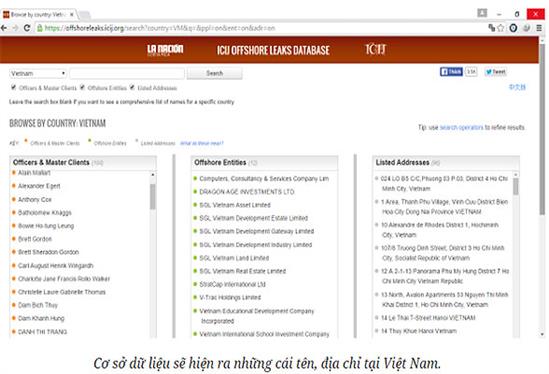Toggle the Offshore Entities checkbox
The image size is (549, 374).
(x=82, y=87)
